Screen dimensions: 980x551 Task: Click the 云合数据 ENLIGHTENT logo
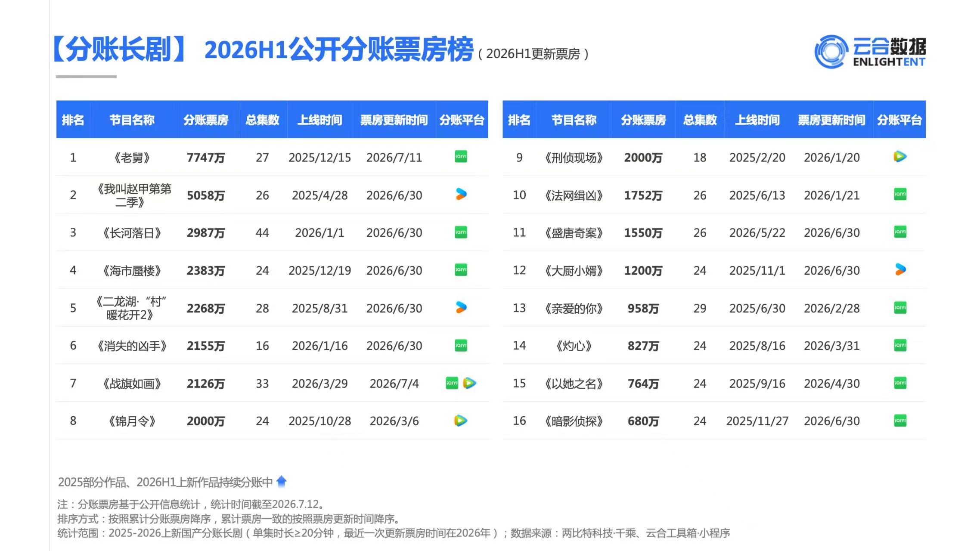tap(870, 52)
